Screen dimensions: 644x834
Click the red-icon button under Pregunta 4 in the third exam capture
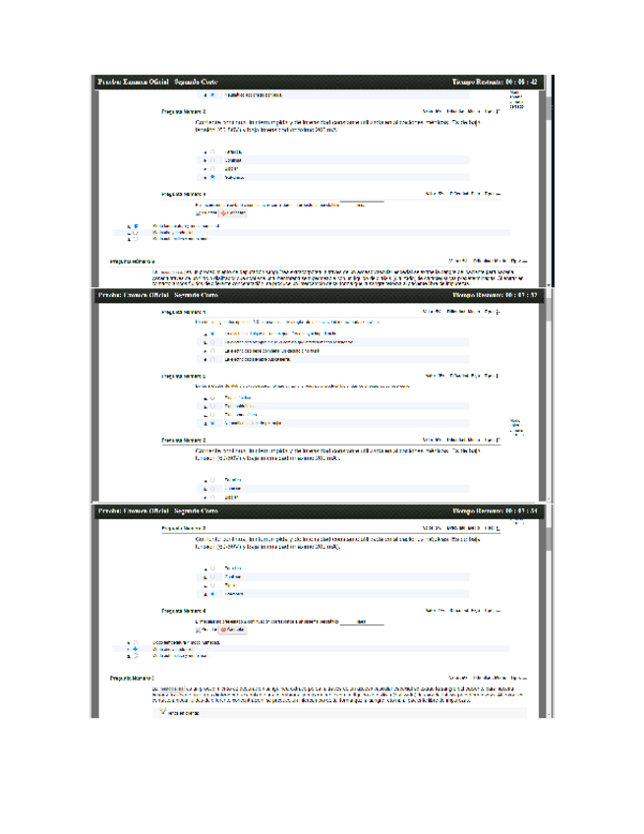[233, 629]
